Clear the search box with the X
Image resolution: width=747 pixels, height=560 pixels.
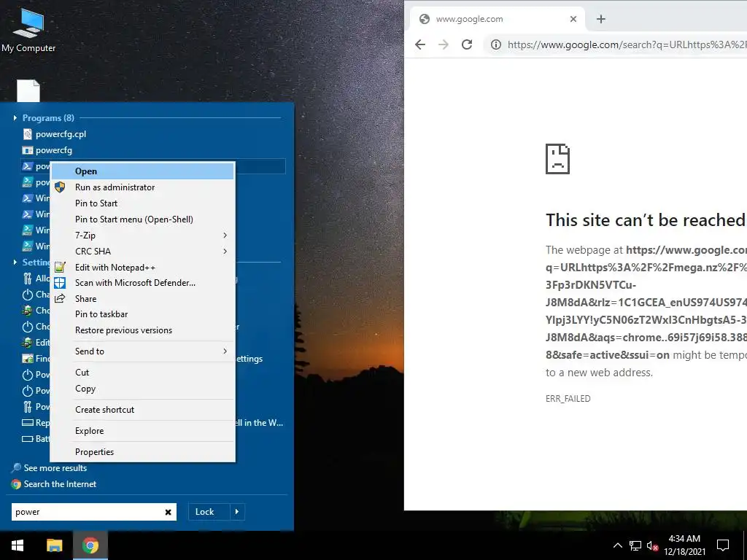pos(169,512)
